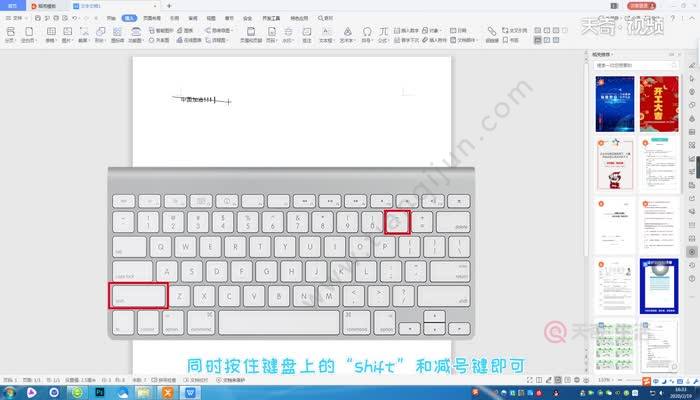This screenshot has height=400, width=700.
Task: Click the save icon in quick access bar
Action: (x=38, y=18)
